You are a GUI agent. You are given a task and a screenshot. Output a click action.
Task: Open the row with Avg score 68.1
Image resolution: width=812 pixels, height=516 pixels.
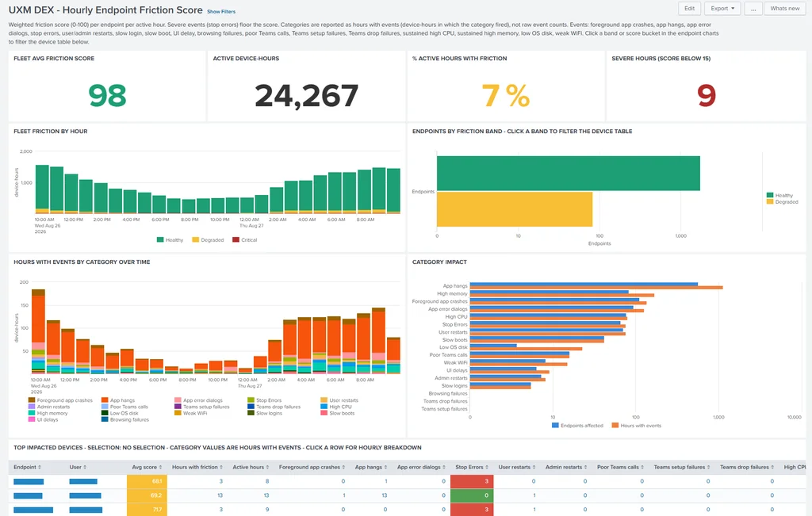click(407, 481)
